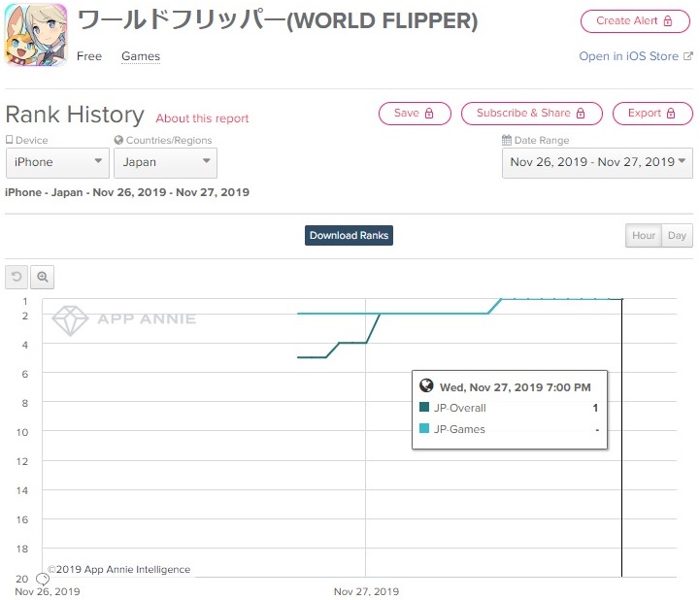Image resolution: width=700 pixels, height=600 pixels.
Task: Click the speech bubble note icon at chart origin
Action: pyautogui.click(x=43, y=579)
